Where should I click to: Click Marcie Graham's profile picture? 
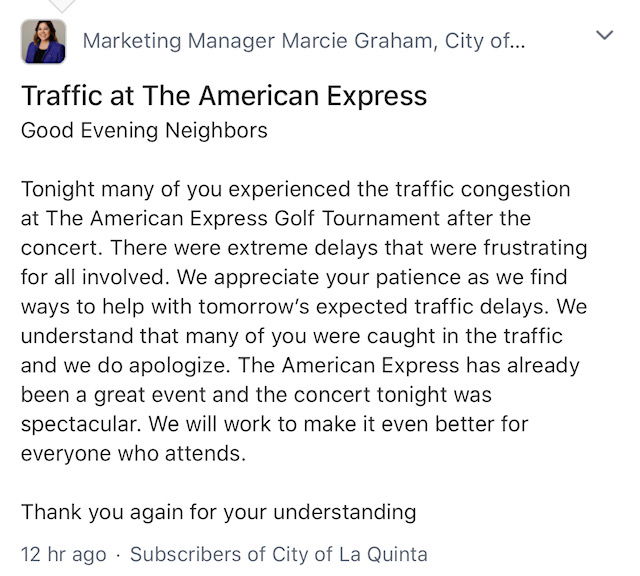pos(43,41)
